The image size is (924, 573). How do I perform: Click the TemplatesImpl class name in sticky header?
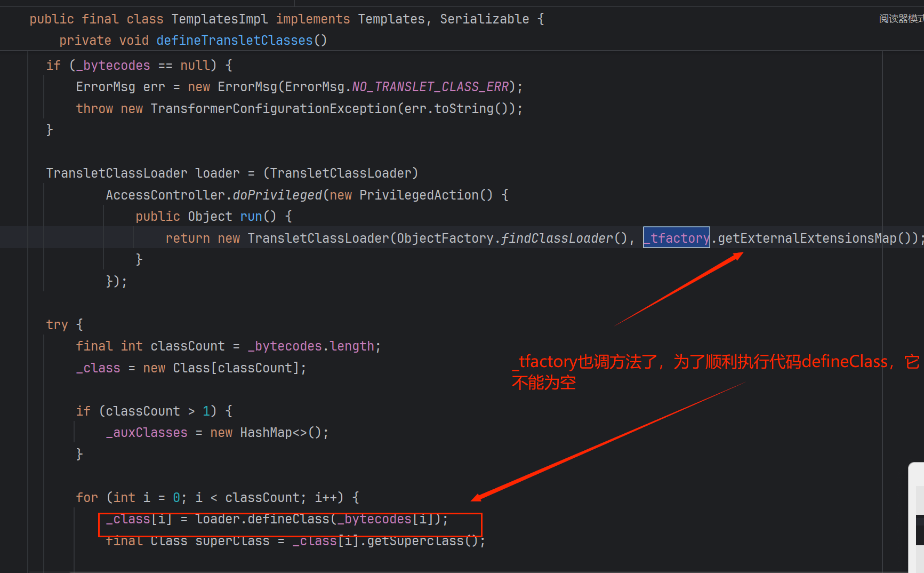[x=219, y=19]
